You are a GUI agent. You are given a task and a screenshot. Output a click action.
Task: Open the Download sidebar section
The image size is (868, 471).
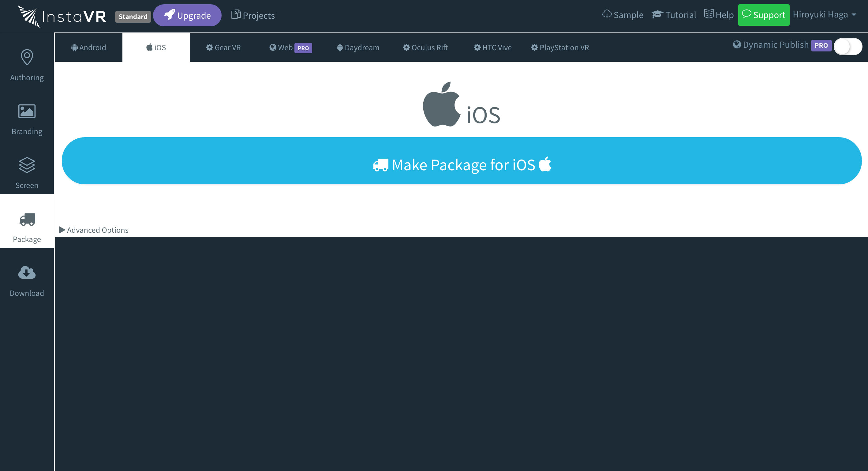pyautogui.click(x=27, y=281)
